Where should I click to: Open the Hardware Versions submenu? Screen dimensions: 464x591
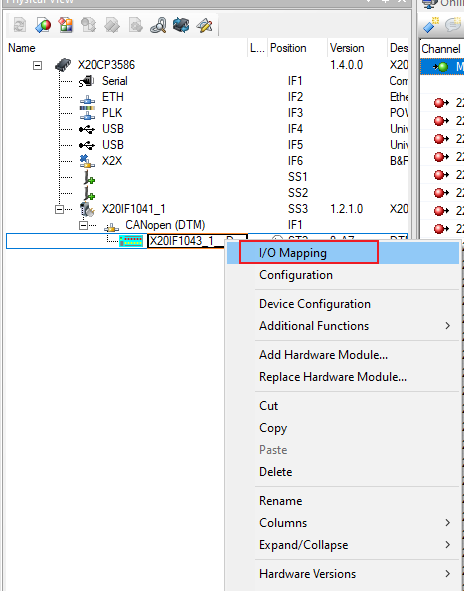[x=343, y=574]
